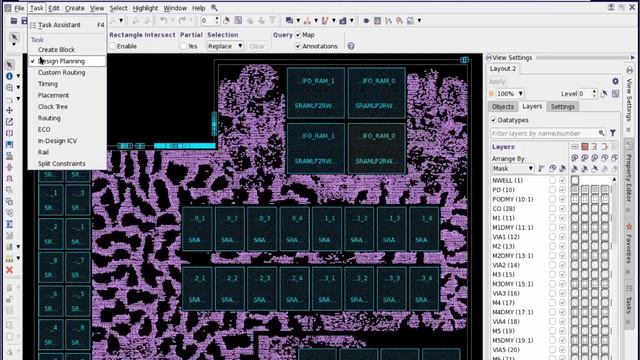The height and width of the screenshot is (360, 640).
Task: Click the list panel icon right of Level
Action: (616, 93)
